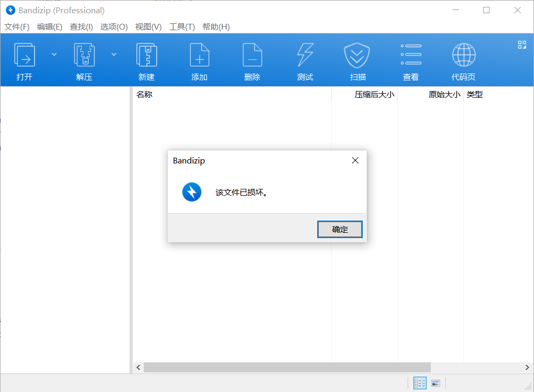Click the toolbar customize grid icon
This screenshot has width=534, height=392.
522,44
